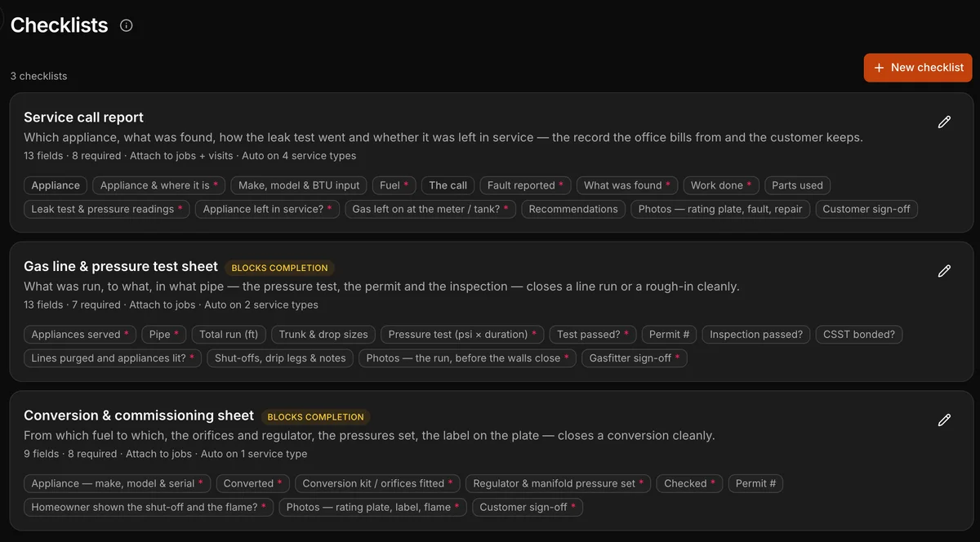
Task: Click the Fuel field chip
Action: (x=394, y=185)
